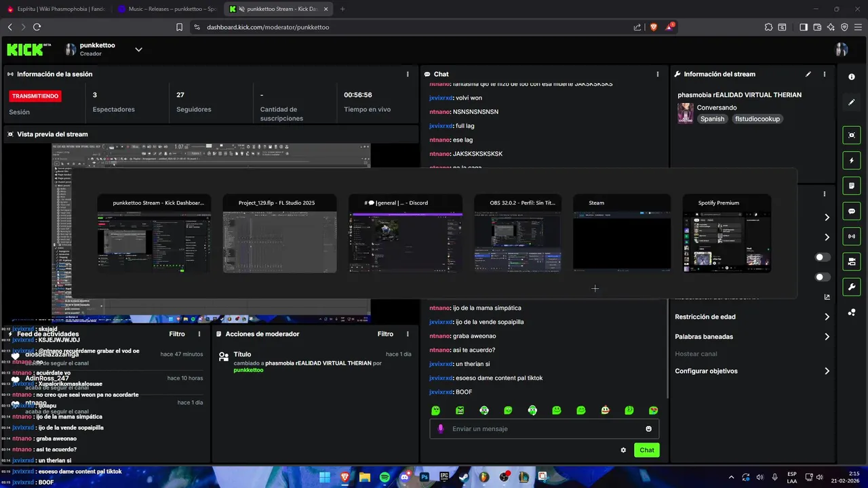Image resolution: width=868 pixels, height=488 pixels.
Task: Switch to the Spotify Premium window thumbnail
Action: click(x=727, y=234)
